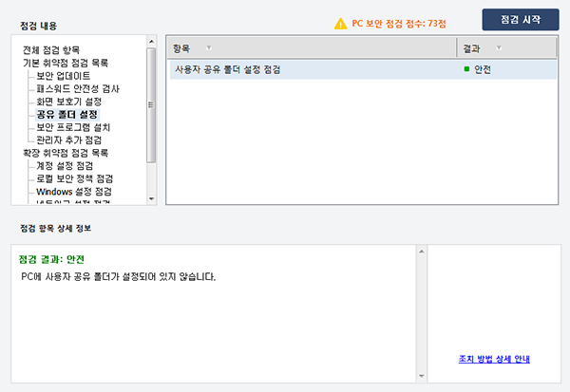
Task: Select 보안 프로그램 설치 tree item
Action: [x=74, y=126]
